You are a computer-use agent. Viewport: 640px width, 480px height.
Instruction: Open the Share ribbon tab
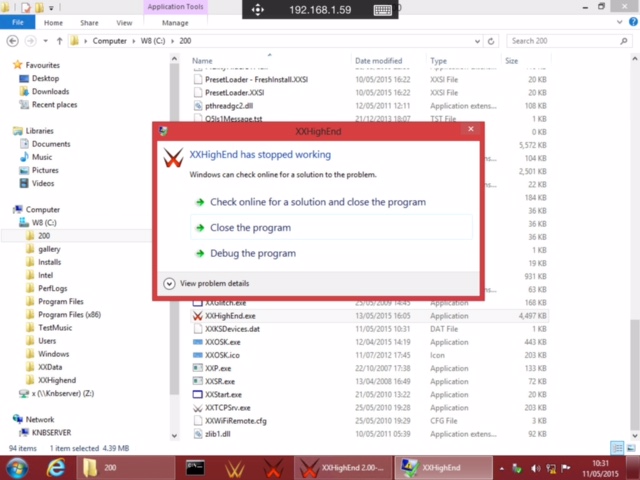89,23
